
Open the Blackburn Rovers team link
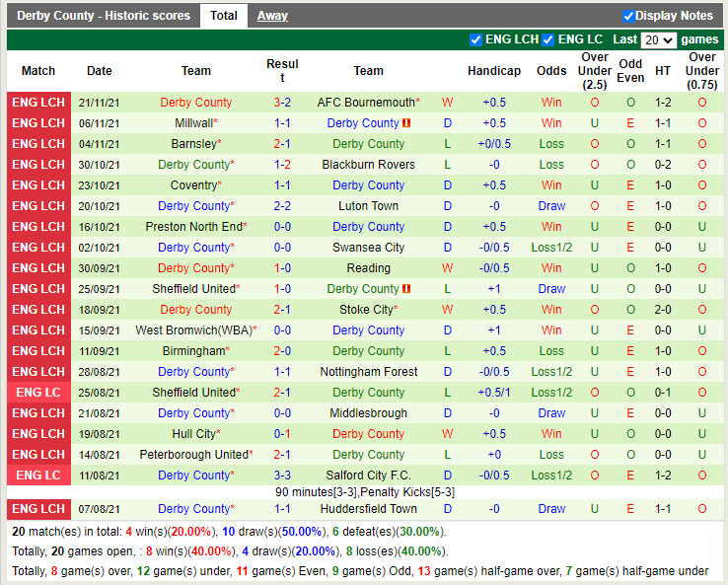tap(368, 165)
